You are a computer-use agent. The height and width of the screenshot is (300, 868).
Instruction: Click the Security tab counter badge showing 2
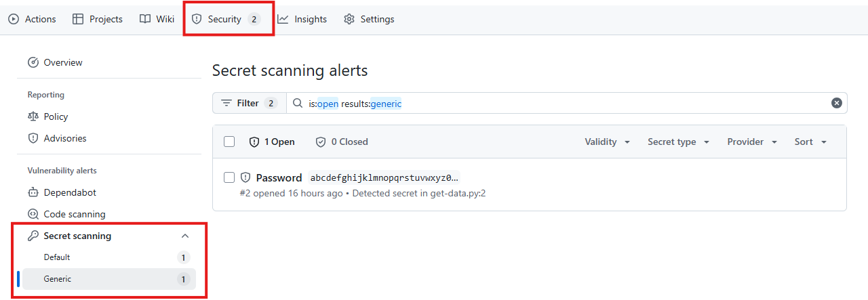coord(254,19)
